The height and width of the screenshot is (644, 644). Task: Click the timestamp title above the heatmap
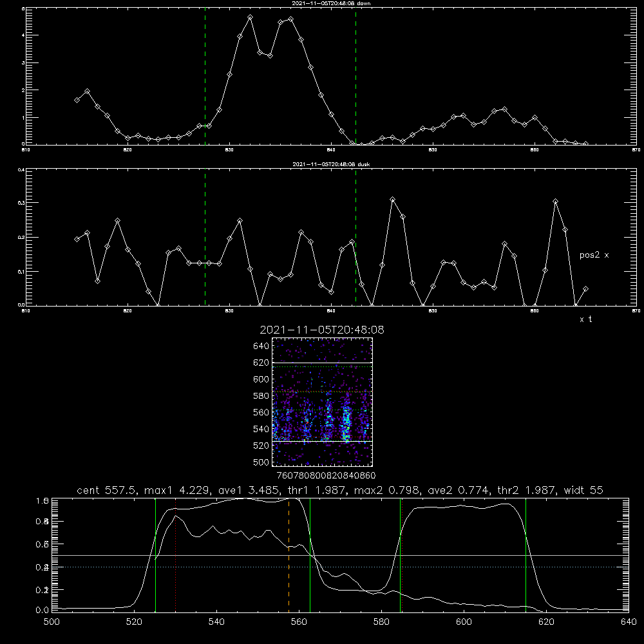coord(322,330)
